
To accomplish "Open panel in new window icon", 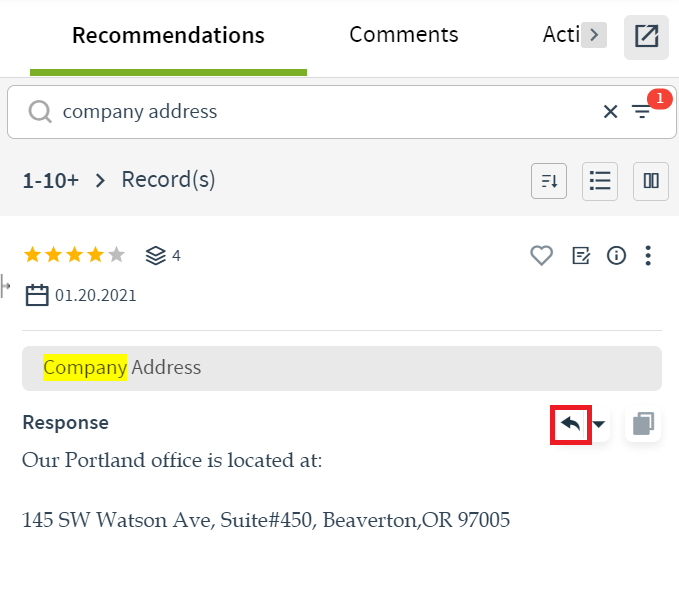I will [647, 37].
